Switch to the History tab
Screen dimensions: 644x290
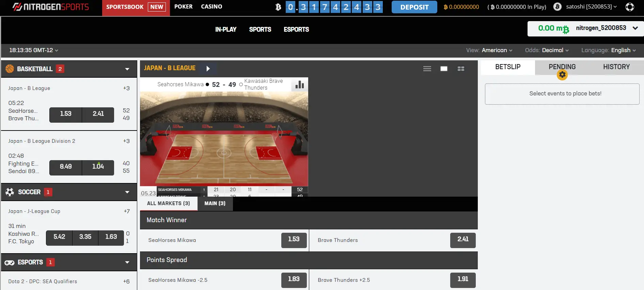pyautogui.click(x=616, y=67)
